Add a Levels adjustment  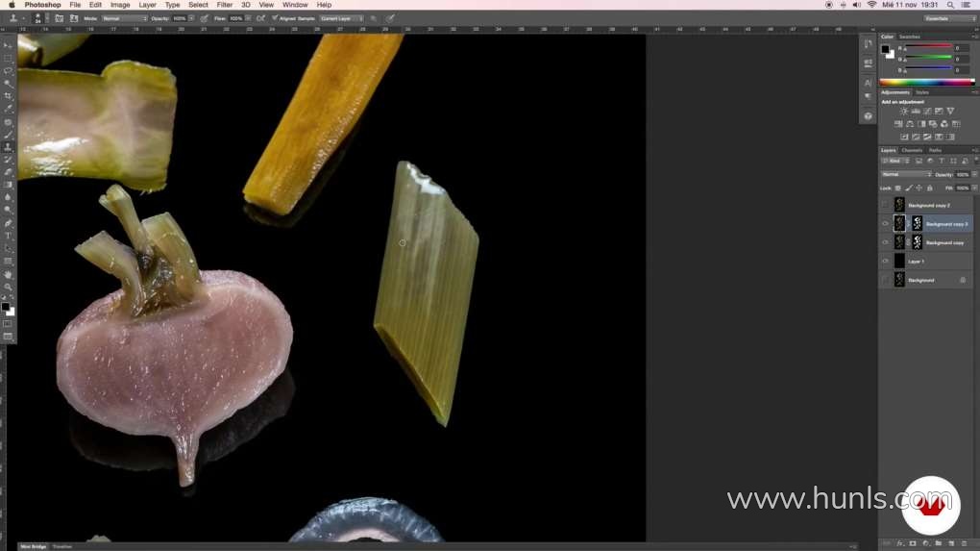pos(916,112)
